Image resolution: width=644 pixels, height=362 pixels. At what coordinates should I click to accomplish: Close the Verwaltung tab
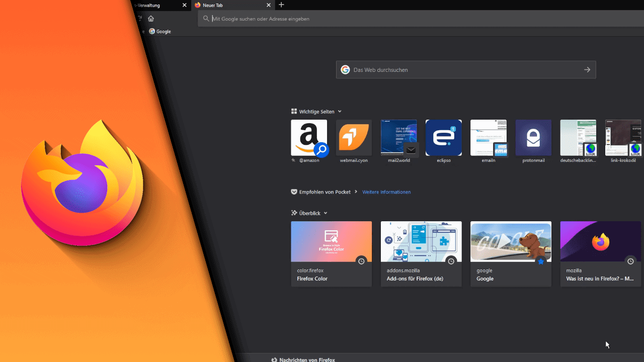coord(184,5)
